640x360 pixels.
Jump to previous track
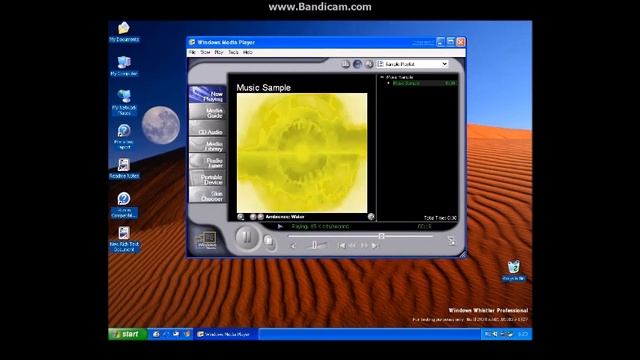click(342, 245)
